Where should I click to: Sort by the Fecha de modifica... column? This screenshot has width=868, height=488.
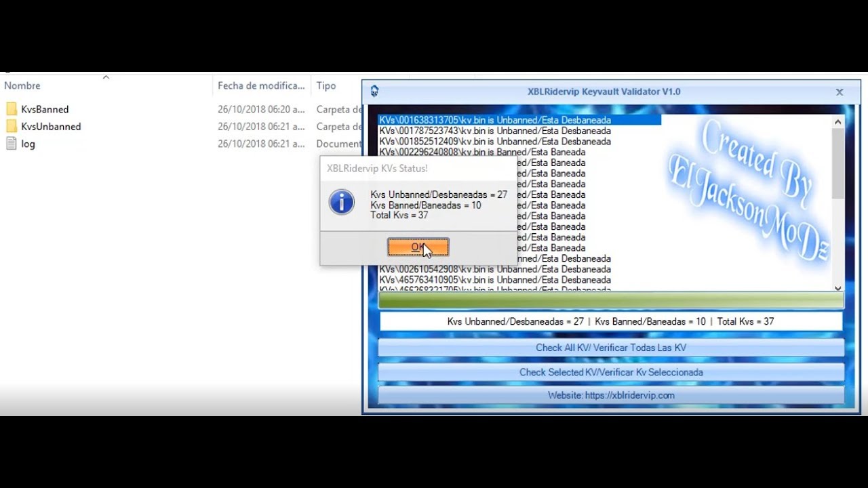tap(261, 86)
